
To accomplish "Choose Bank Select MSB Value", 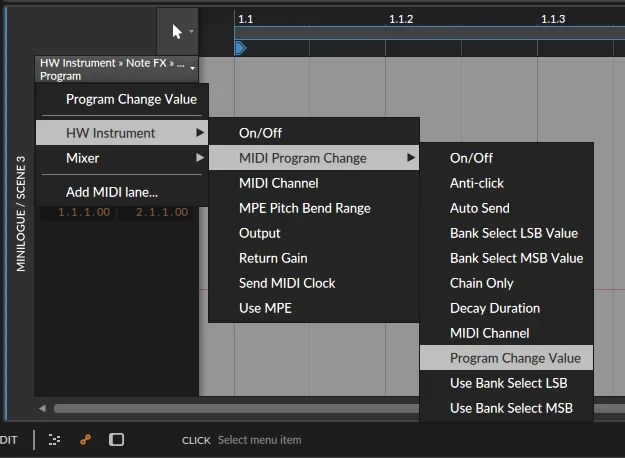I will [x=516, y=258].
